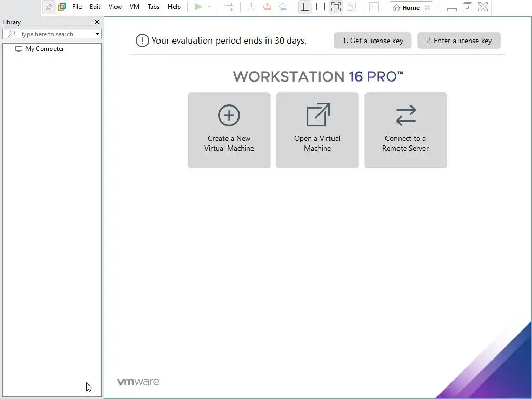Click Open a Virtual Machine tile

click(x=317, y=130)
